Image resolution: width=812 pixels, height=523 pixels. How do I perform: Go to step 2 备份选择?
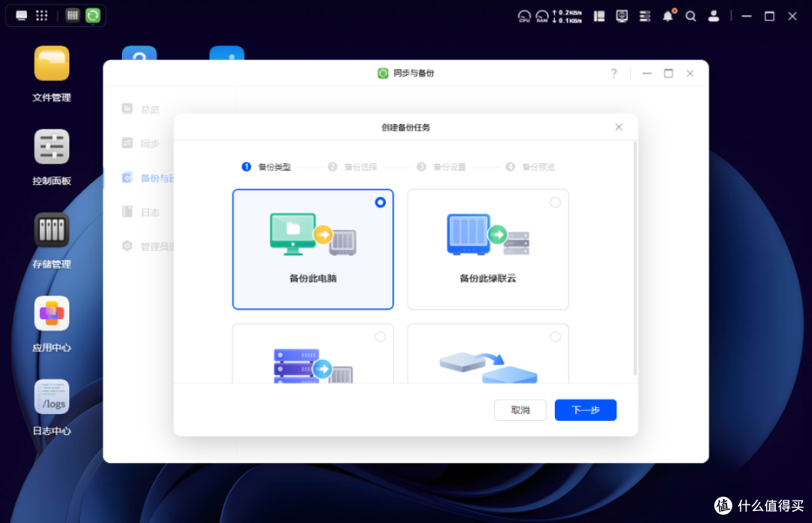tap(353, 167)
